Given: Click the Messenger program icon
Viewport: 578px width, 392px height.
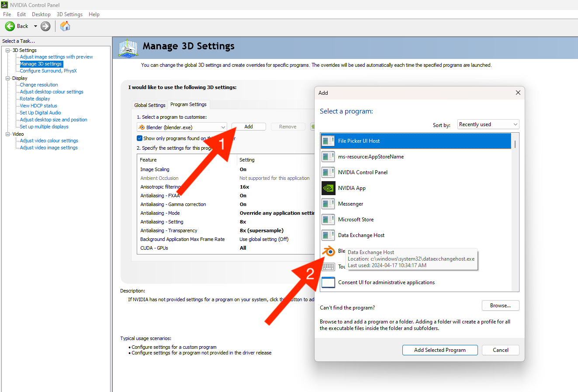Looking at the screenshot, I should click(x=328, y=204).
